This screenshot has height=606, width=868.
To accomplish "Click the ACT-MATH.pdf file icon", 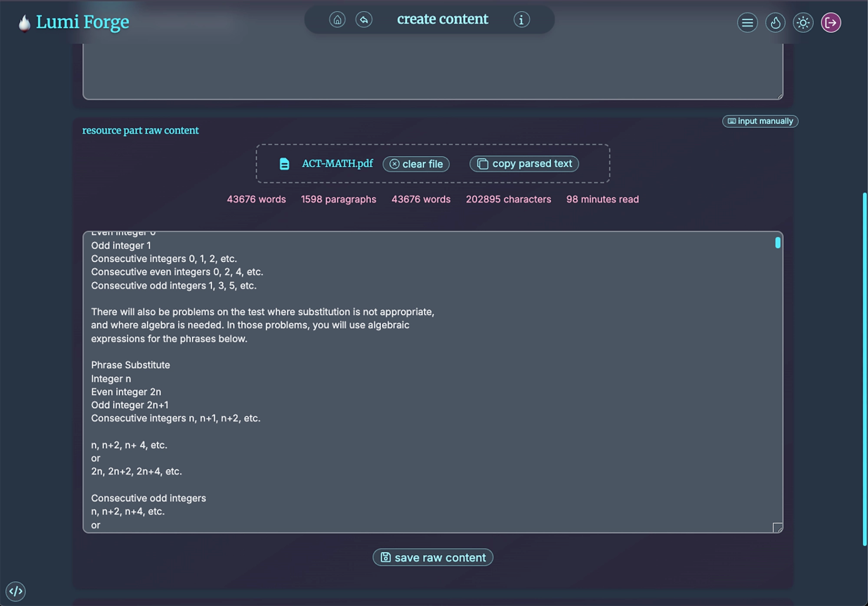I will (x=284, y=164).
